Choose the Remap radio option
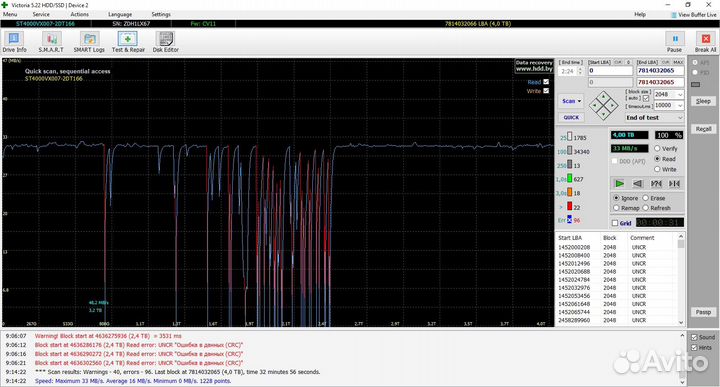Viewport: 720px width, 387px height. point(617,208)
